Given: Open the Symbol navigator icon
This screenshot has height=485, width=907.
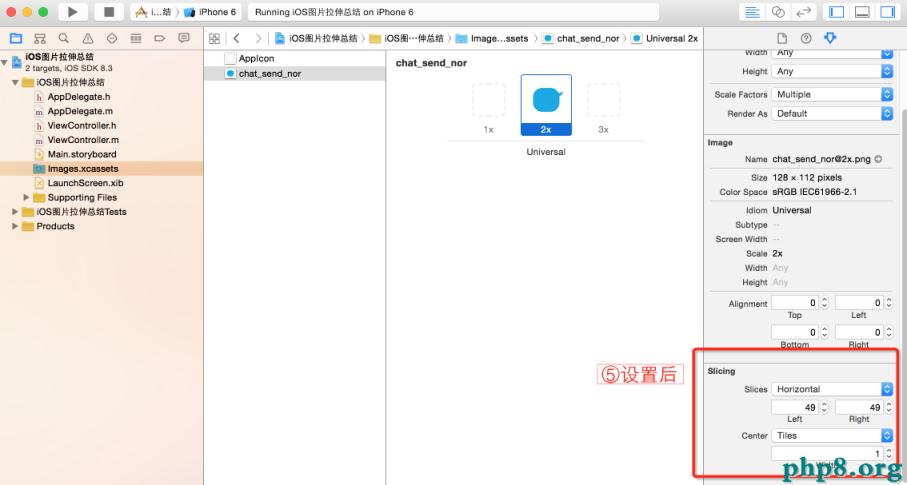Looking at the screenshot, I should tap(40, 39).
